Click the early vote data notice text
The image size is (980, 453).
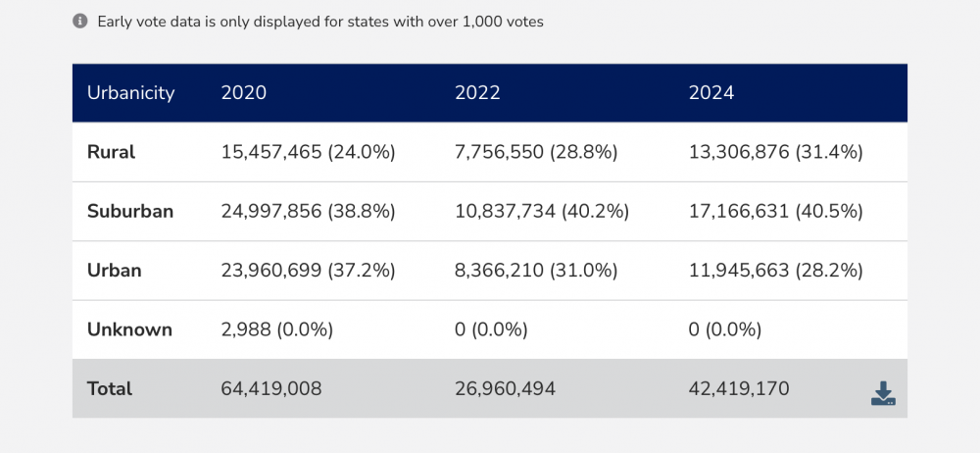pos(320,21)
